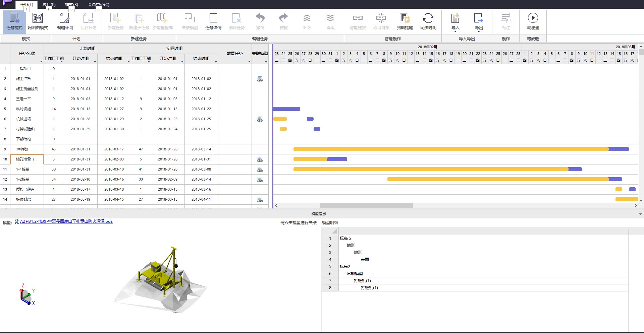Click the 新建任务 icon
Viewport: 644px width, 333px height.
click(x=115, y=21)
